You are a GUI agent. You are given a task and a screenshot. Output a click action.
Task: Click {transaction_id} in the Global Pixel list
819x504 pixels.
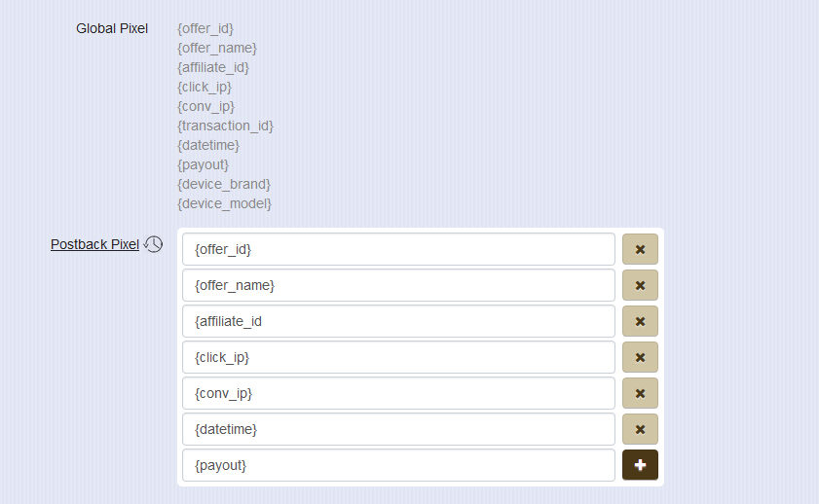coord(225,126)
